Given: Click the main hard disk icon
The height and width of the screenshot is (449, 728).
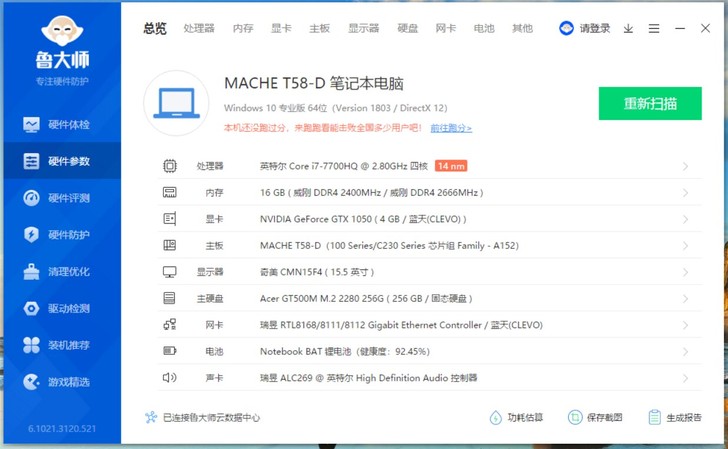Looking at the screenshot, I should pyautogui.click(x=169, y=298).
